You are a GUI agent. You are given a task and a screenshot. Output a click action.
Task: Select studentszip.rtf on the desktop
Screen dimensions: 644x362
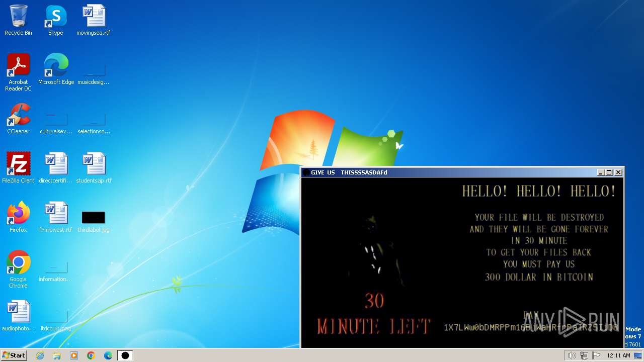click(x=94, y=168)
